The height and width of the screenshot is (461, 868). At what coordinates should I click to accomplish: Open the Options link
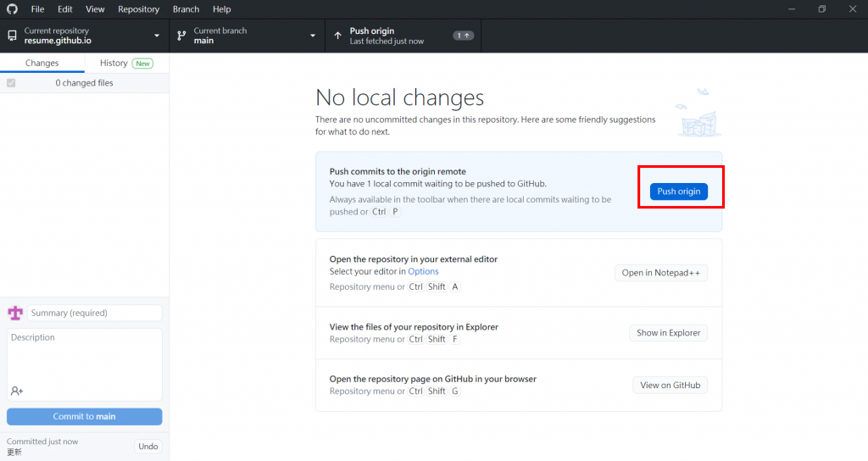pyautogui.click(x=423, y=271)
